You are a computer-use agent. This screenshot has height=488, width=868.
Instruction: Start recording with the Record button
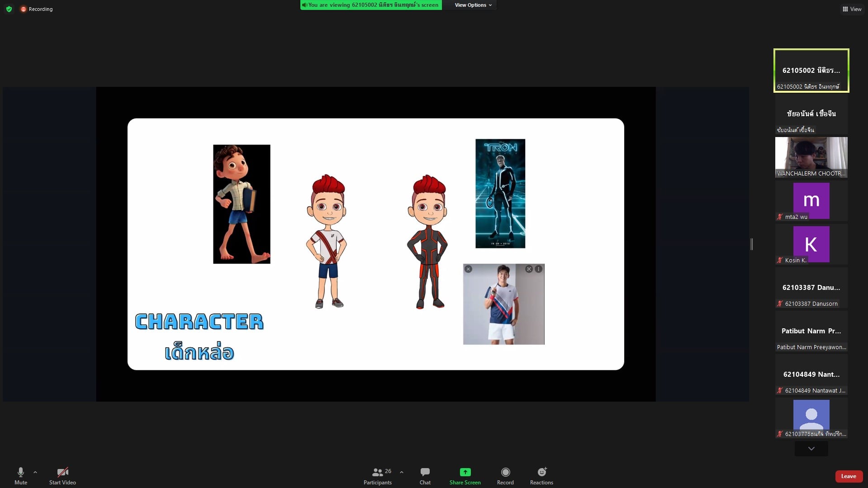[x=505, y=476]
